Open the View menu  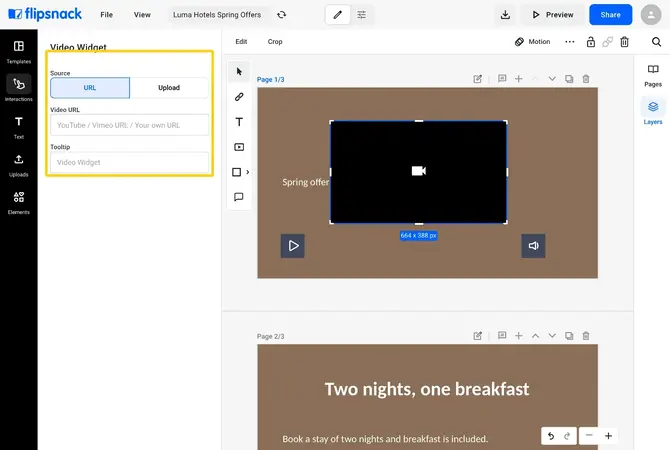[x=142, y=15]
